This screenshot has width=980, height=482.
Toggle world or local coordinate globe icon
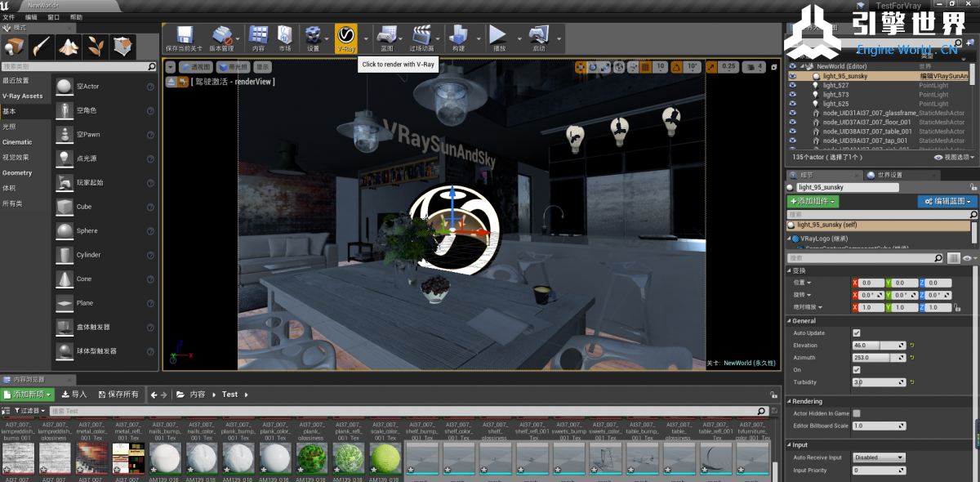619,67
